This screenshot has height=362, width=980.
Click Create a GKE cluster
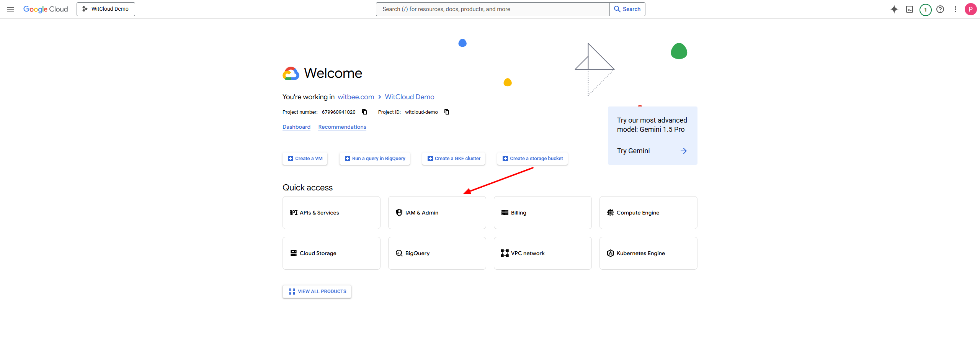[x=453, y=159]
